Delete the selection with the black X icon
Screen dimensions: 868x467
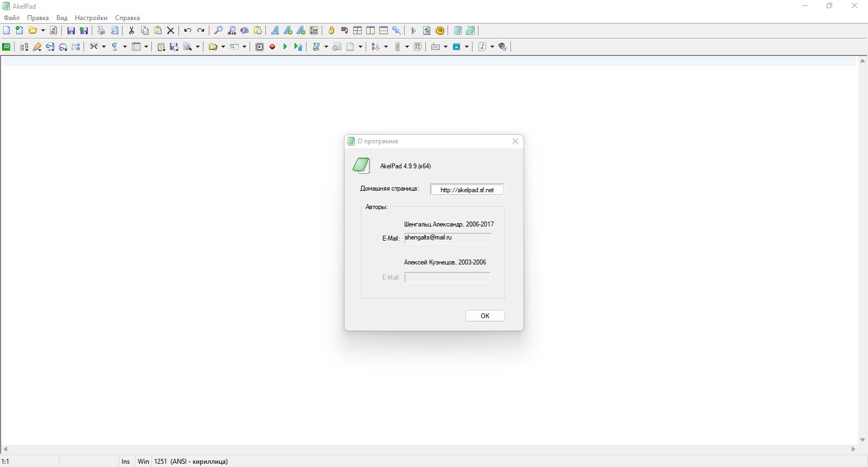[x=170, y=30]
